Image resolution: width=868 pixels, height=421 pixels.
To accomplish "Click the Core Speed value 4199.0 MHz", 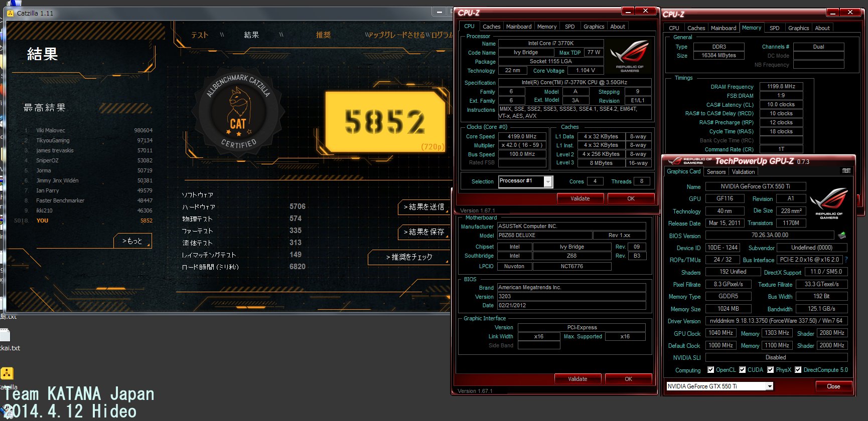I will (x=522, y=136).
